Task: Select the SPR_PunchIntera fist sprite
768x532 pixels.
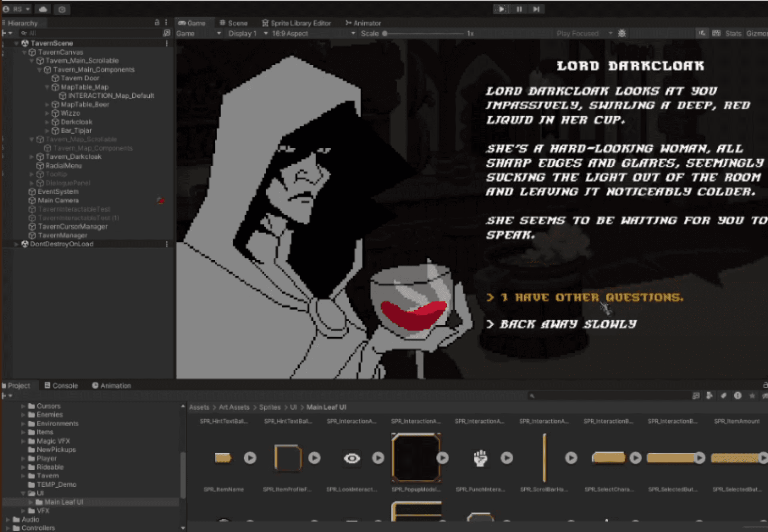Action: click(x=480, y=458)
